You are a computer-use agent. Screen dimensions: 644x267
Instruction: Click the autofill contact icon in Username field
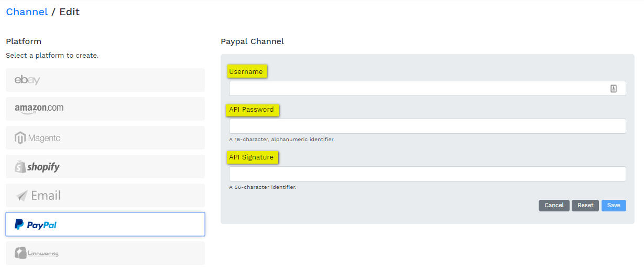614,89
